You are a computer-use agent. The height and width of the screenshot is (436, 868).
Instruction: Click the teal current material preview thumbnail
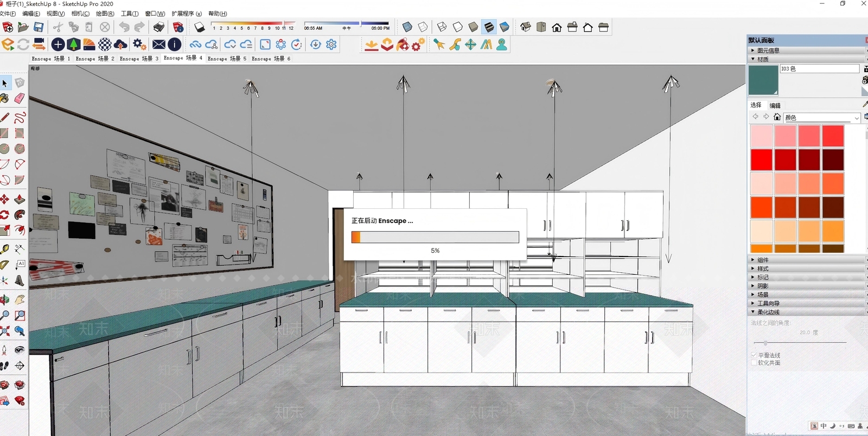pos(763,80)
